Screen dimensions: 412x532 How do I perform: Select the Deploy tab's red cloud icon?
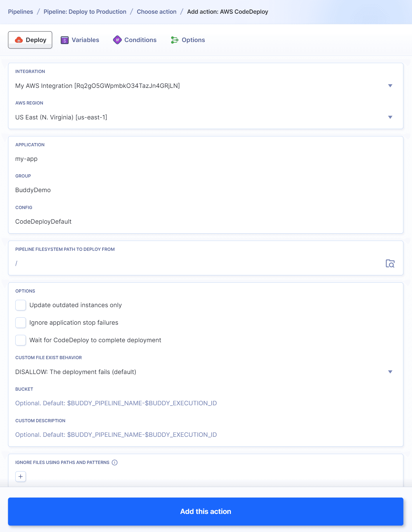18,40
